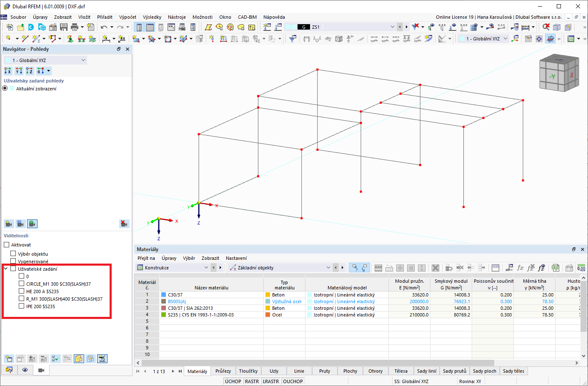Open the script console icon
Image resolution: width=588 pixels, height=386 pixels.
171,27
